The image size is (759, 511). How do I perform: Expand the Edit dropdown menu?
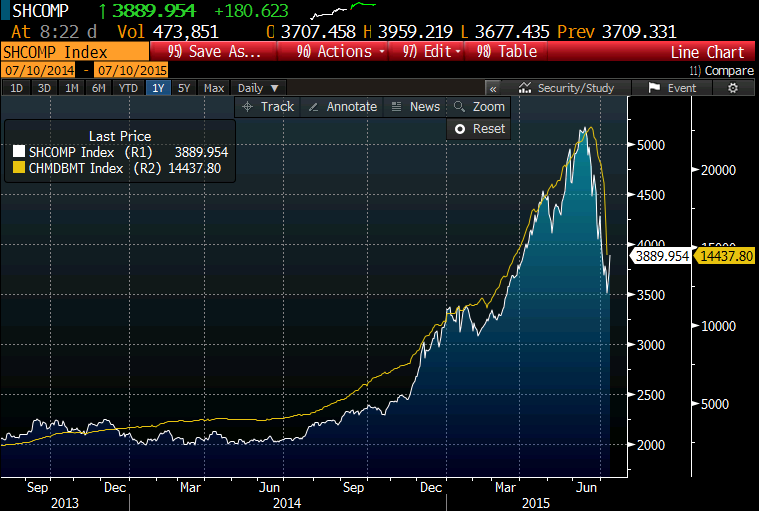click(x=432, y=51)
